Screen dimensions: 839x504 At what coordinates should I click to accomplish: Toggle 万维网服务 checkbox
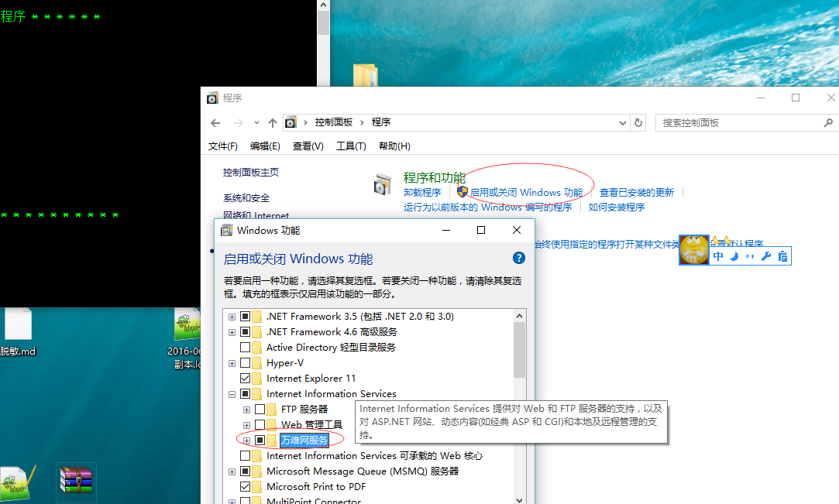(x=260, y=441)
